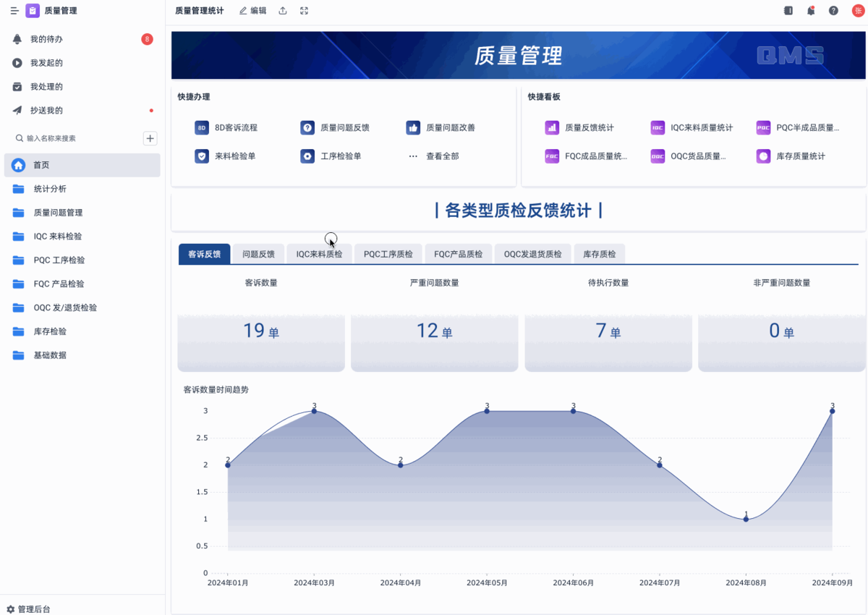Switch to the PQC工序质检 tab
Image resolution: width=868 pixels, height=615 pixels.
(388, 254)
